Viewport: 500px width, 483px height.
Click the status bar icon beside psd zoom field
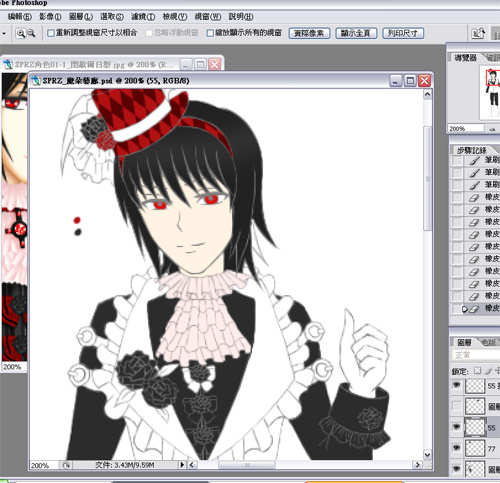click(66, 465)
